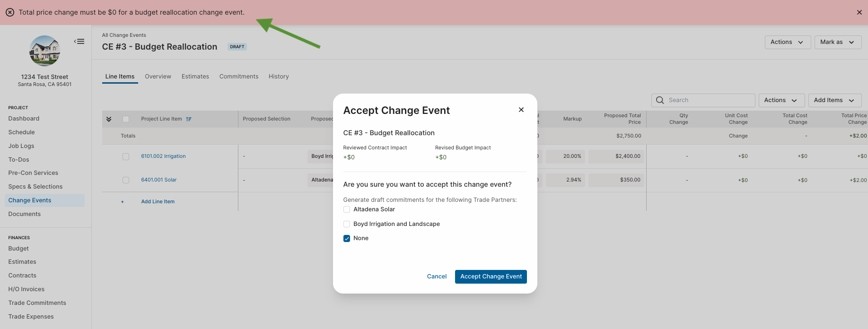Open 6401.001 Solar line item
The width and height of the screenshot is (868, 329).
tap(159, 180)
